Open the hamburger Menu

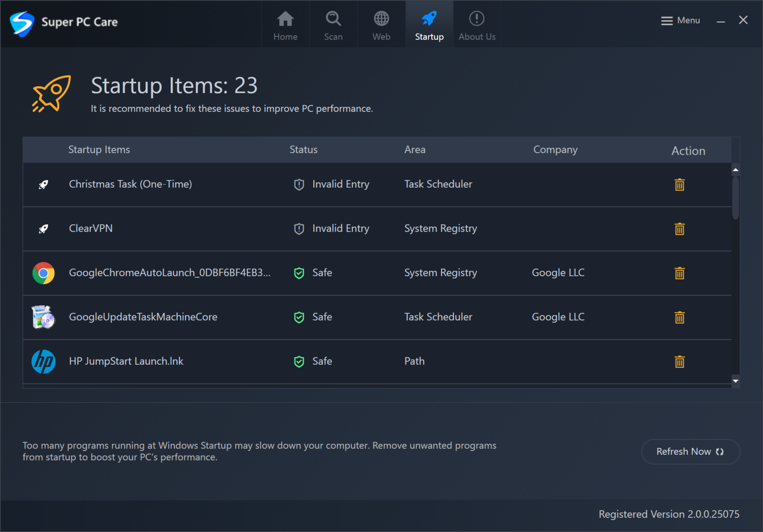coord(680,21)
